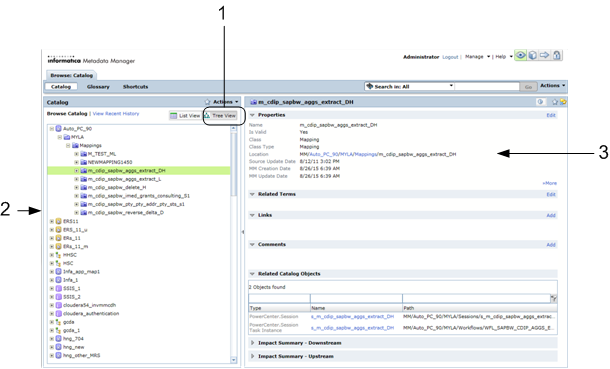The image size is (610, 369).
Task: Select the Browse: Catalog tab
Action: [x=72, y=75]
